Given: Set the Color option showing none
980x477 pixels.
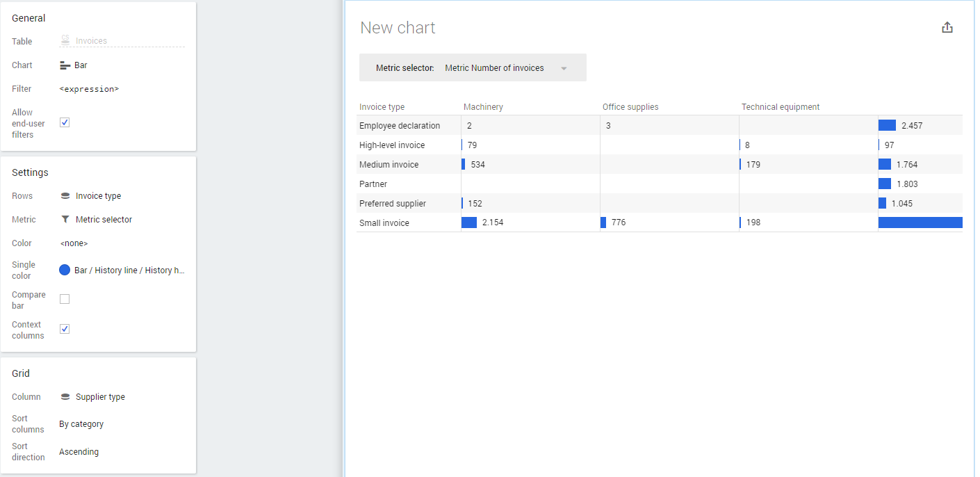Looking at the screenshot, I should 74,243.
